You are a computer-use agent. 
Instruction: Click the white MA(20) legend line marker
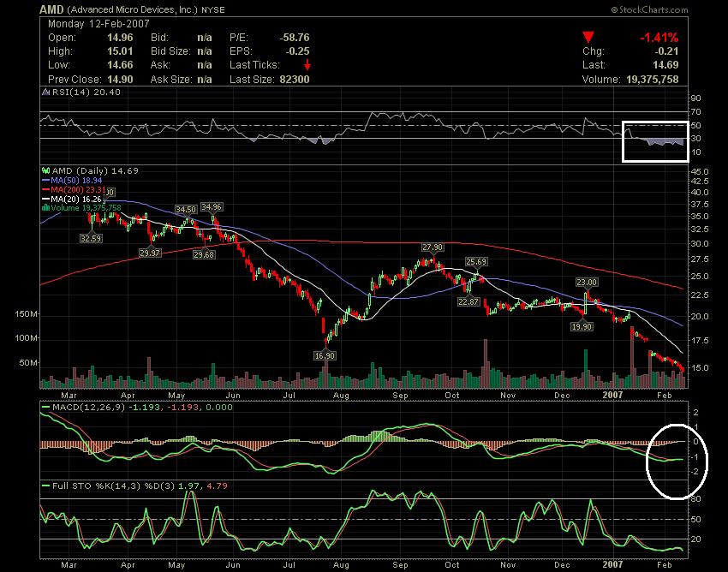(x=46, y=199)
